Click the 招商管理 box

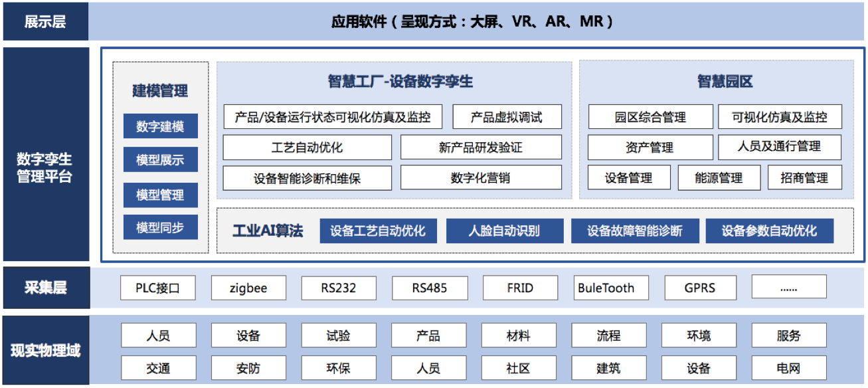tap(804, 178)
